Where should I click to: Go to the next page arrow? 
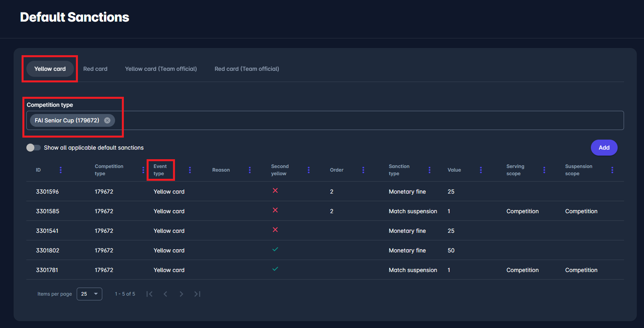pos(181,294)
